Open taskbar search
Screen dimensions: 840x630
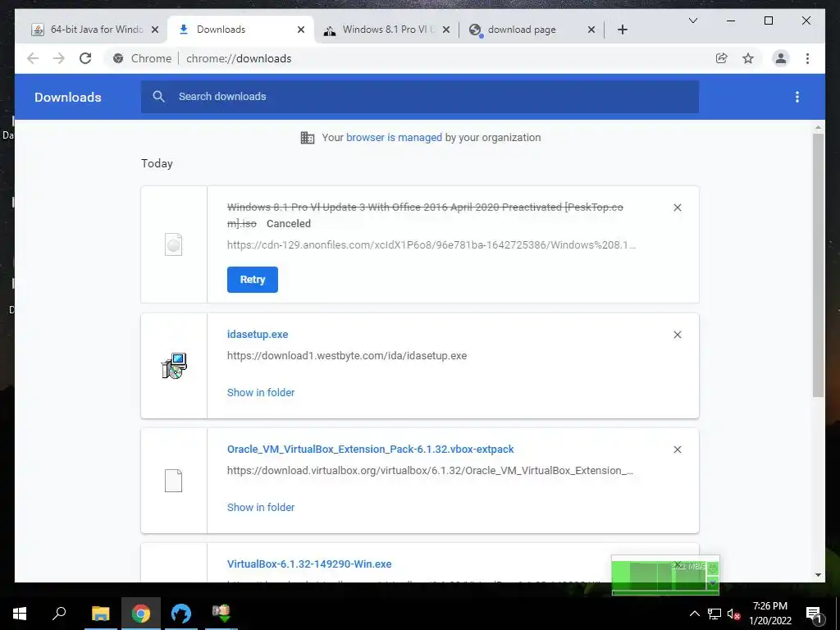point(59,614)
